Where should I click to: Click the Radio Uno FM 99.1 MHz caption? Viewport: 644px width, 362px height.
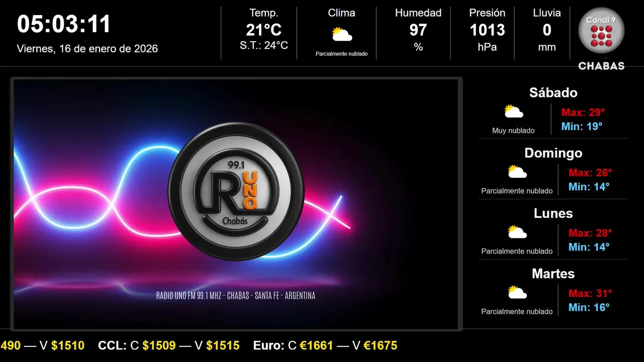click(x=236, y=296)
